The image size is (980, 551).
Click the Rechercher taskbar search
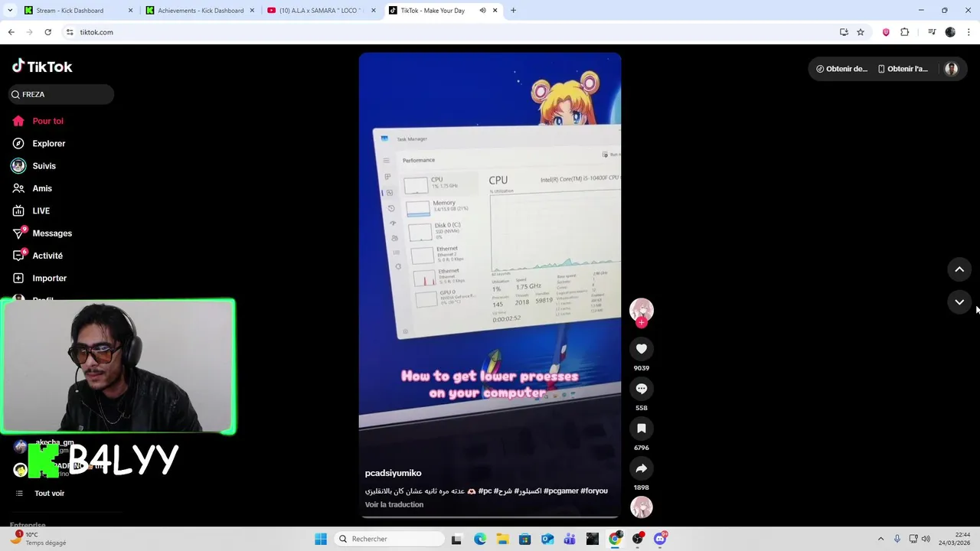tap(390, 539)
